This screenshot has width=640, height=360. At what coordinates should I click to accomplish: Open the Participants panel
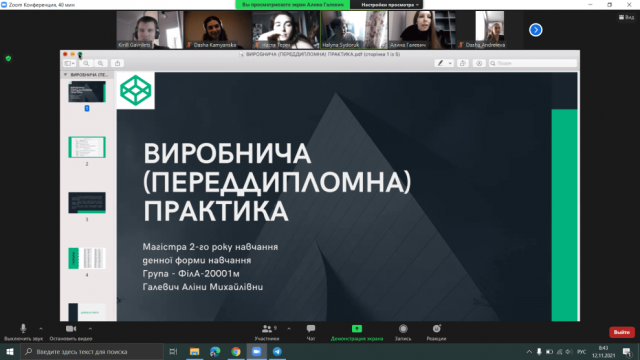pyautogui.click(x=267, y=332)
